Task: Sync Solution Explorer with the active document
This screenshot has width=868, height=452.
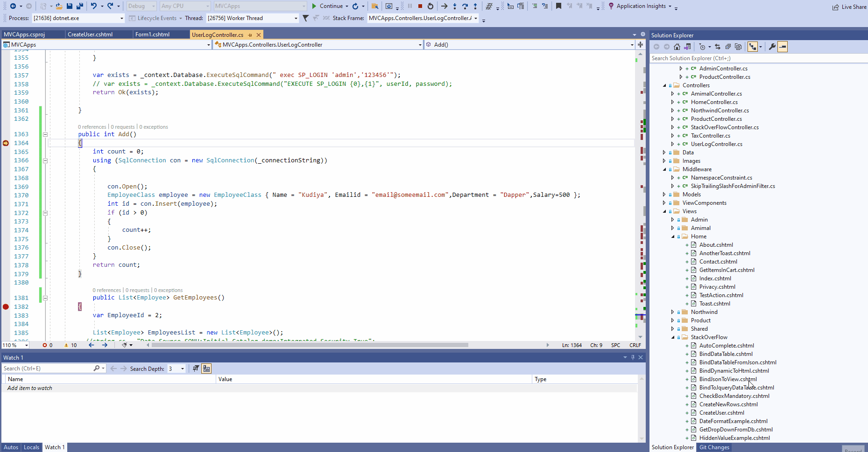Action: (718, 47)
